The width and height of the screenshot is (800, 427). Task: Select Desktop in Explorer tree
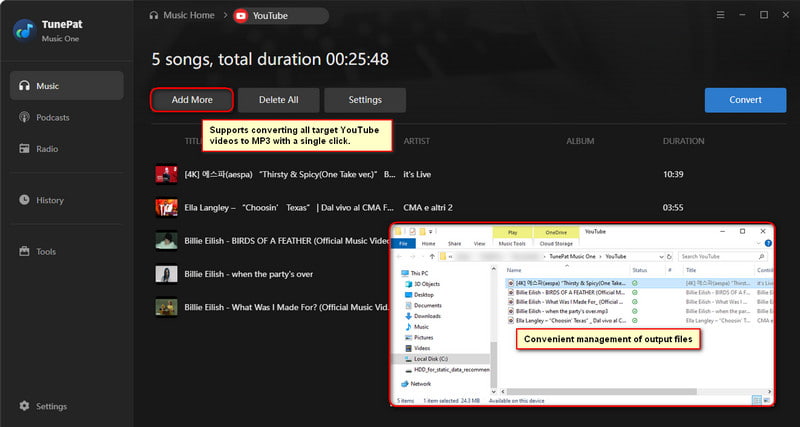(419, 295)
